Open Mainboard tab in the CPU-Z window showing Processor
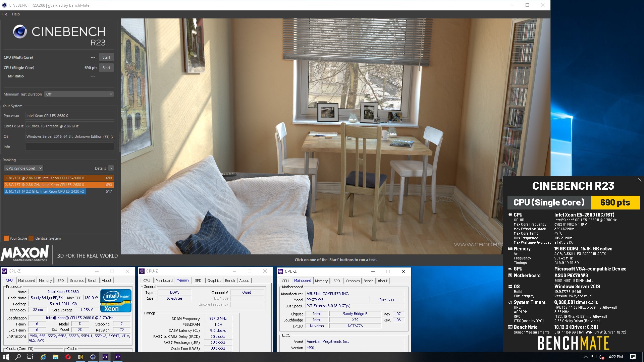Image resolution: width=644 pixels, height=362 pixels. [x=26, y=281]
